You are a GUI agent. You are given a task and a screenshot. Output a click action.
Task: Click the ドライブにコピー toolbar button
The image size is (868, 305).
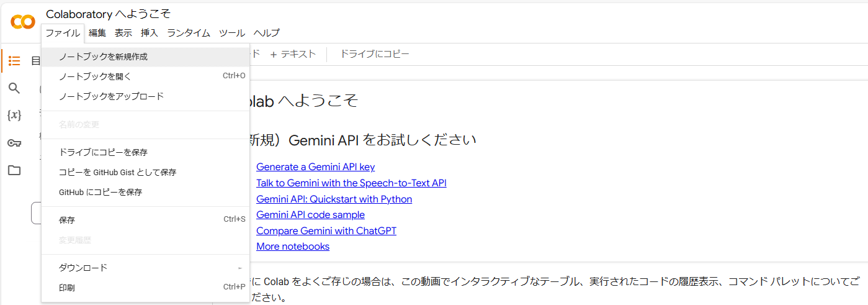[374, 54]
